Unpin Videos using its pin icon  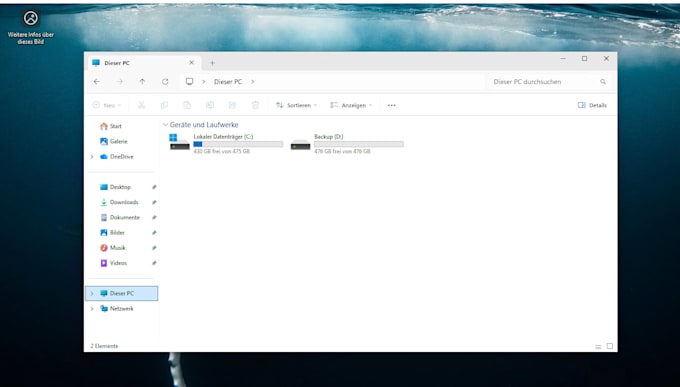pos(154,263)
